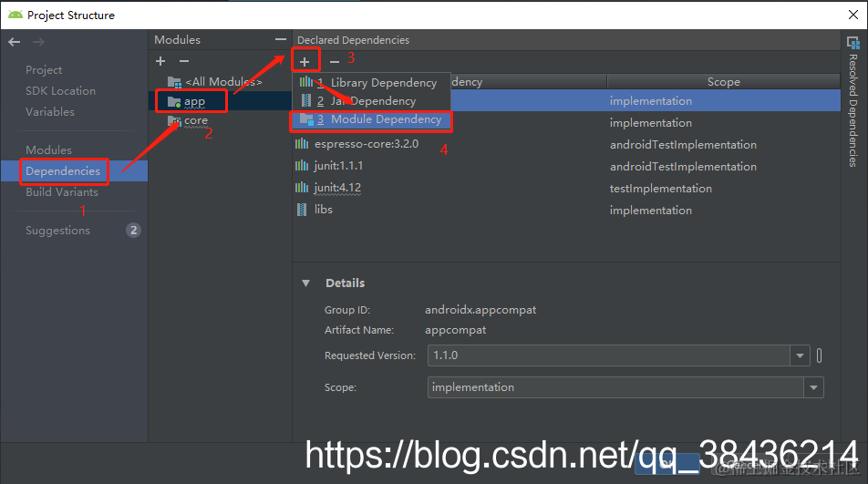
Task: Click androidTestImplementation scope of espresso-core
Action: point(683,144)
